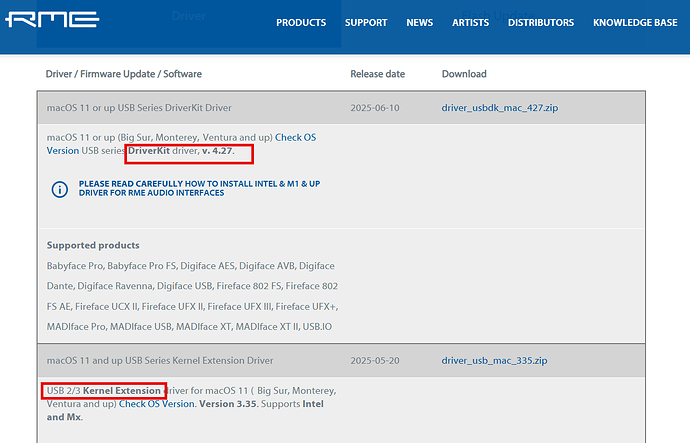The width and height of the screenshot is (690, 443).
Task: Click the RME logo
Action: (x=51, y=20)
